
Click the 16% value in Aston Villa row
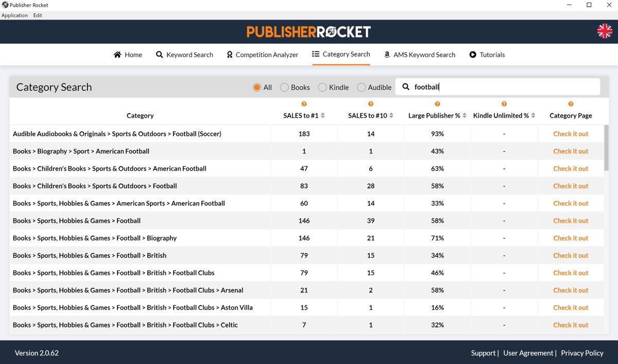(437, 307)
